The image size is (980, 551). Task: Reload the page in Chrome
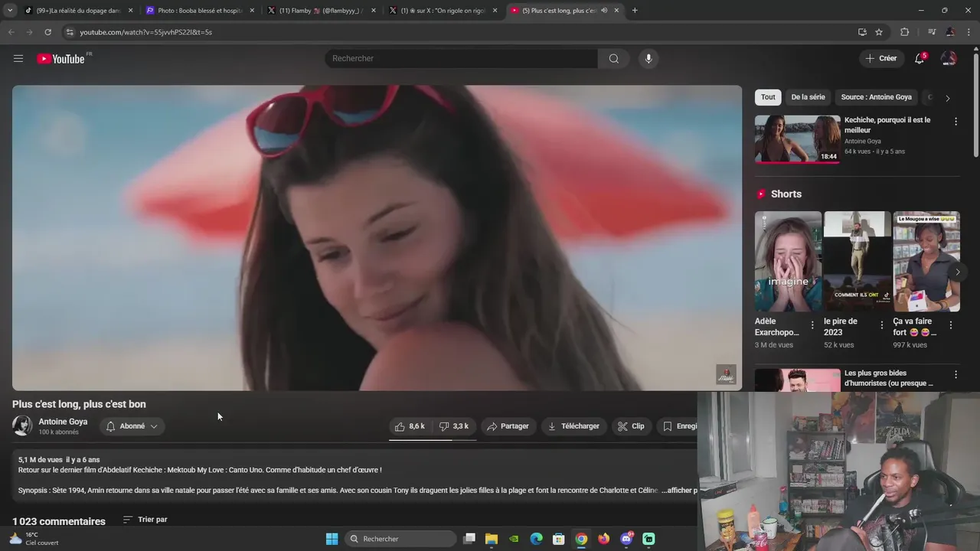click(47, 32)
